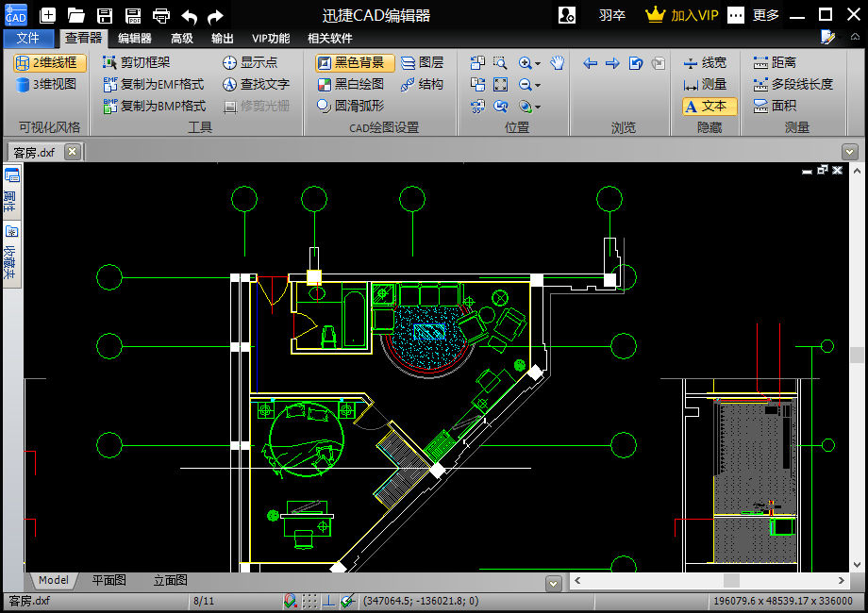Switch to 3维视图 visual style
This screenshot has height=613, width=868.
click(46, 84)
